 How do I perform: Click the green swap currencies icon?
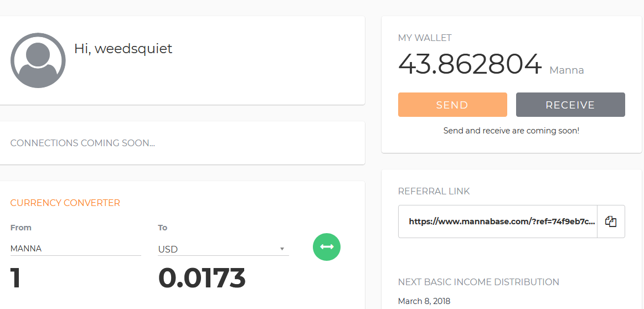click(x=327, y=247)
